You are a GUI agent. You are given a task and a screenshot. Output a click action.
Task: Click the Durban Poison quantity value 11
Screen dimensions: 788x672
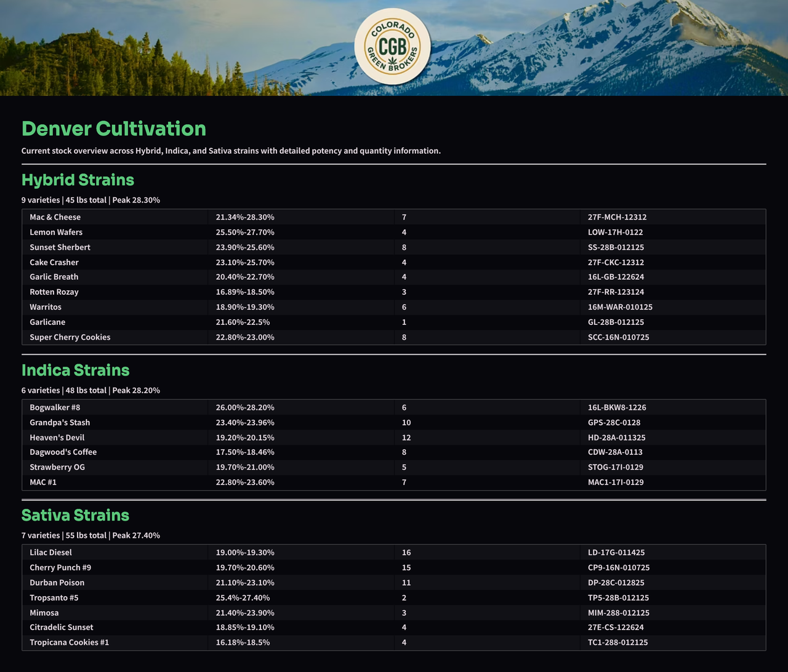click(405, 582)
